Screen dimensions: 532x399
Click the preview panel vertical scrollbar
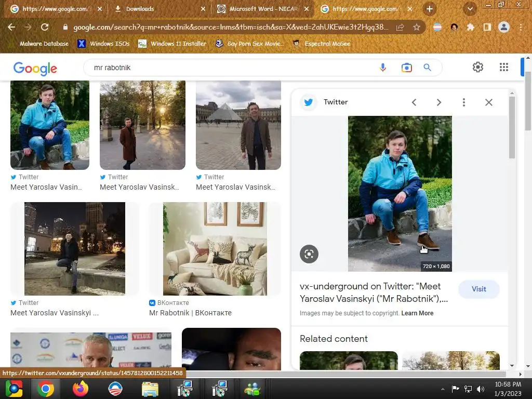click(512, 127)
